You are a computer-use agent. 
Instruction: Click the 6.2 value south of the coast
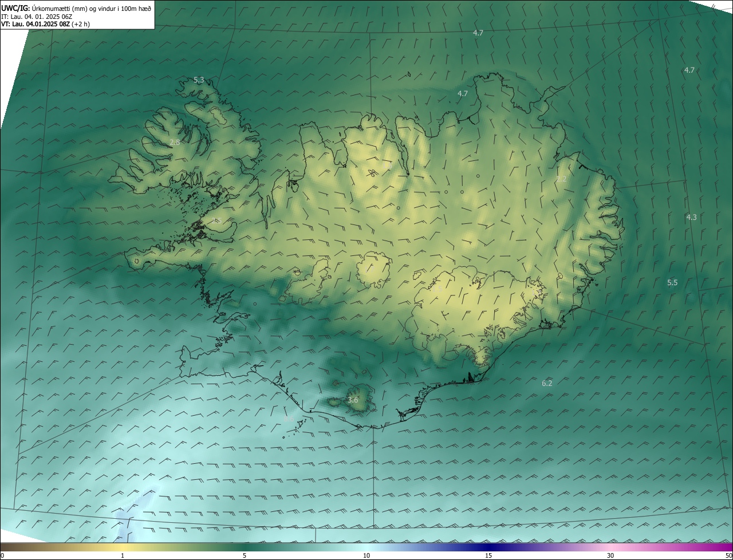(x=547, y=383)
